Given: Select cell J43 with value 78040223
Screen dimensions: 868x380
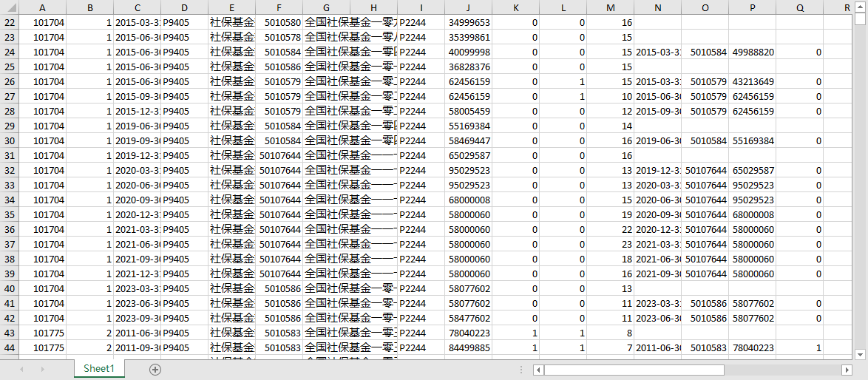Looking at the screenshot, I should (x=468, y=333).
